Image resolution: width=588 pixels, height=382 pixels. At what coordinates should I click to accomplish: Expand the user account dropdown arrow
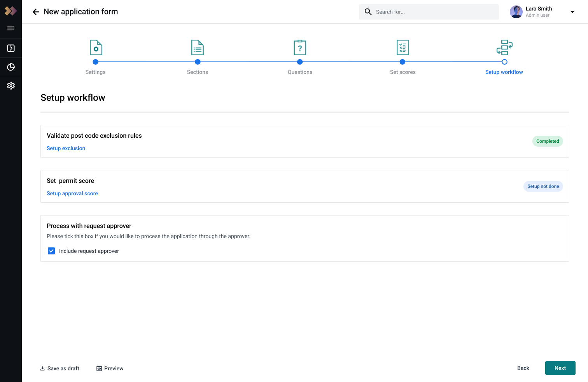tap(572, 12)
